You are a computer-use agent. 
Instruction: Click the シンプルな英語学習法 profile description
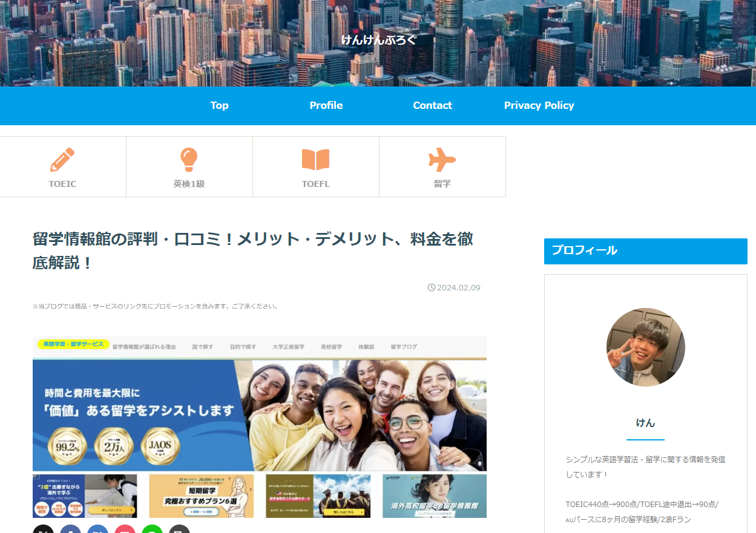coord(645,467)
